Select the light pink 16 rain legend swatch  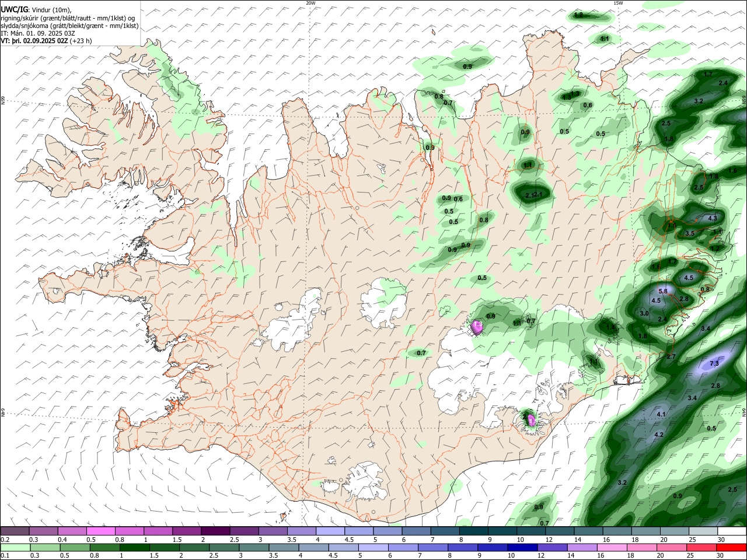pos(612,547)
